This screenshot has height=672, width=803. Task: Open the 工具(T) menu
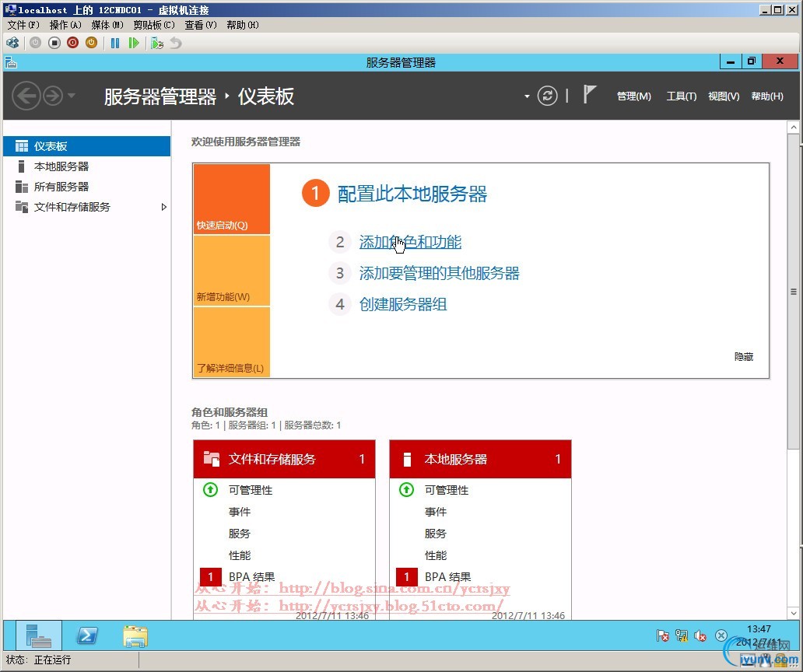coord(681,96)
